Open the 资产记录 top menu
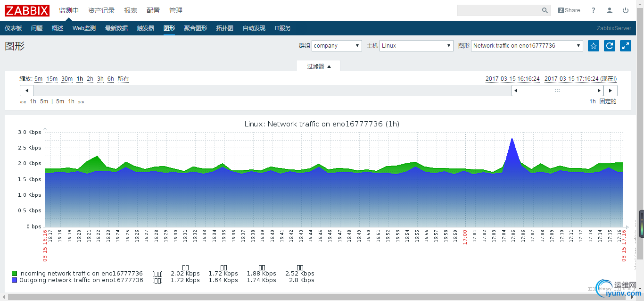Screen dimensions: 644x301 coord(101,10)
